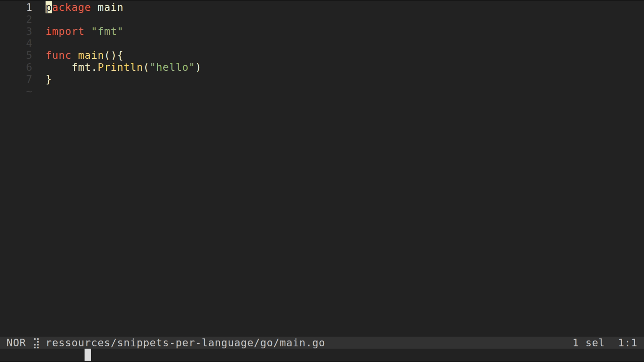Click the Println function call
644x362 pixels.
pos(120,67)
